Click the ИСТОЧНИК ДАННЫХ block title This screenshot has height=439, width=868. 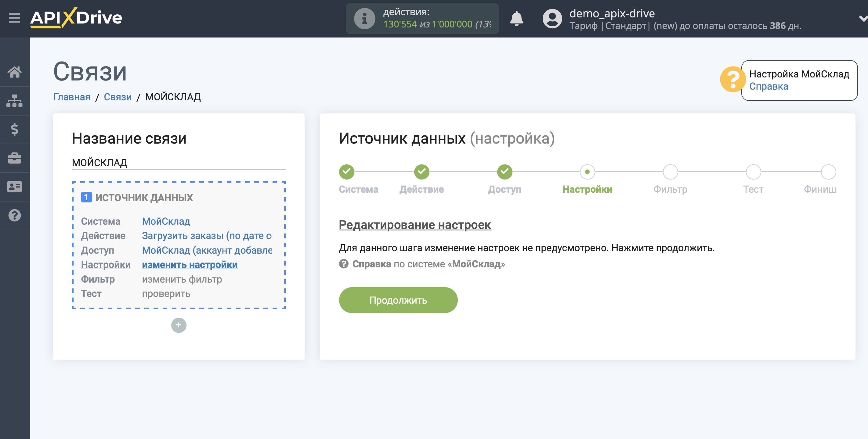coord(144,198)
